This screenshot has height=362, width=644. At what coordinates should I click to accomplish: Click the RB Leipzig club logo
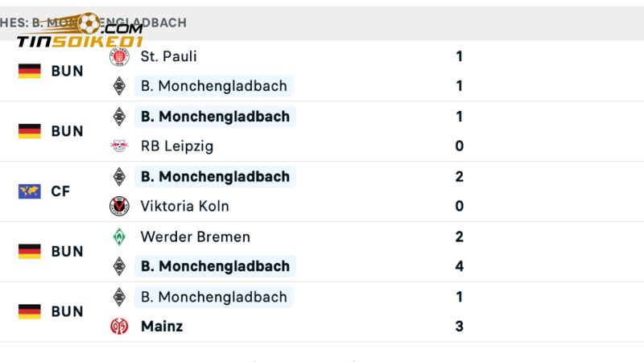(x=119, y=146)
